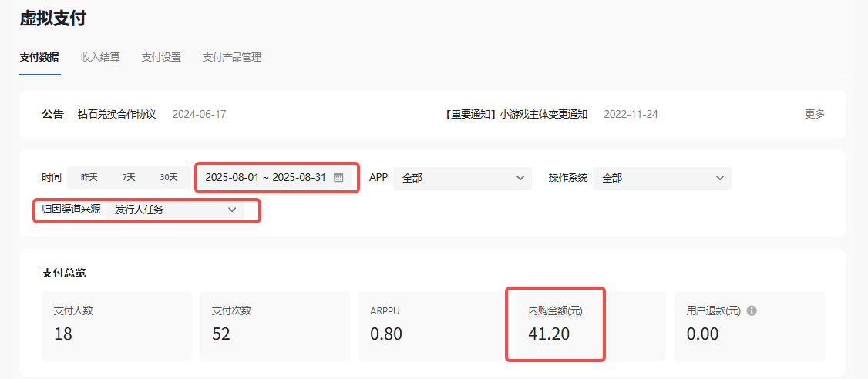
Task: Expand the 操作系统 dropdown
Action: [x=662, y=178]
